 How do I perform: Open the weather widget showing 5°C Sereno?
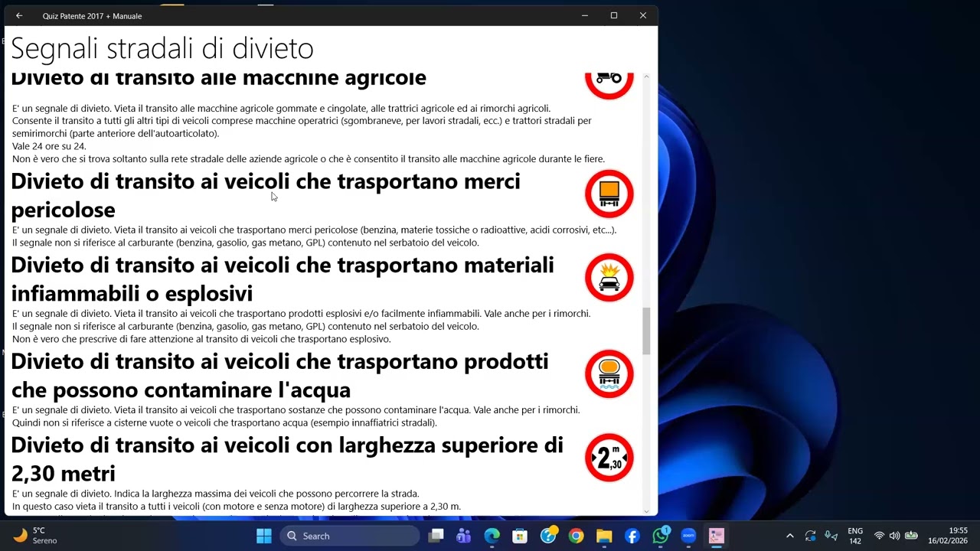[36, 536]
